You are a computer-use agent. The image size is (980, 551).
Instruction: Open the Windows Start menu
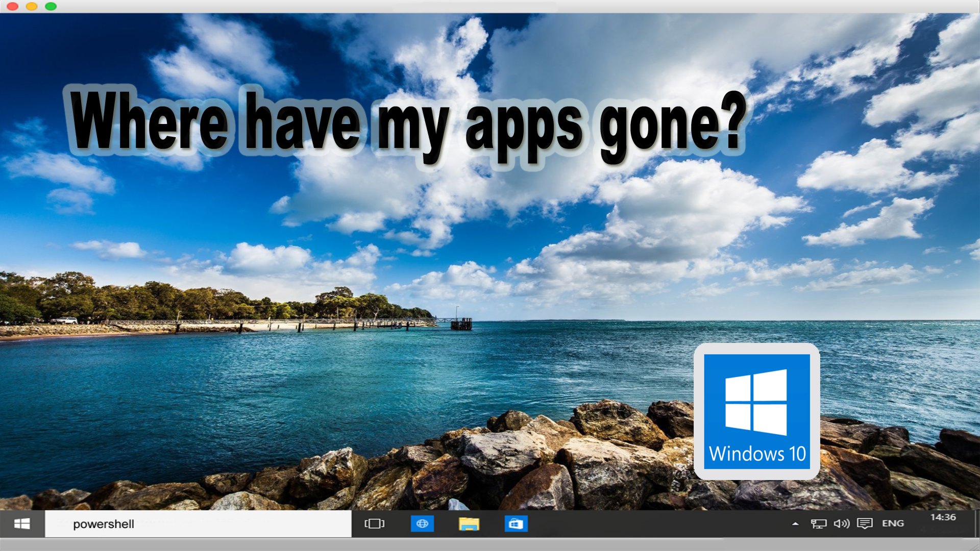22,524
